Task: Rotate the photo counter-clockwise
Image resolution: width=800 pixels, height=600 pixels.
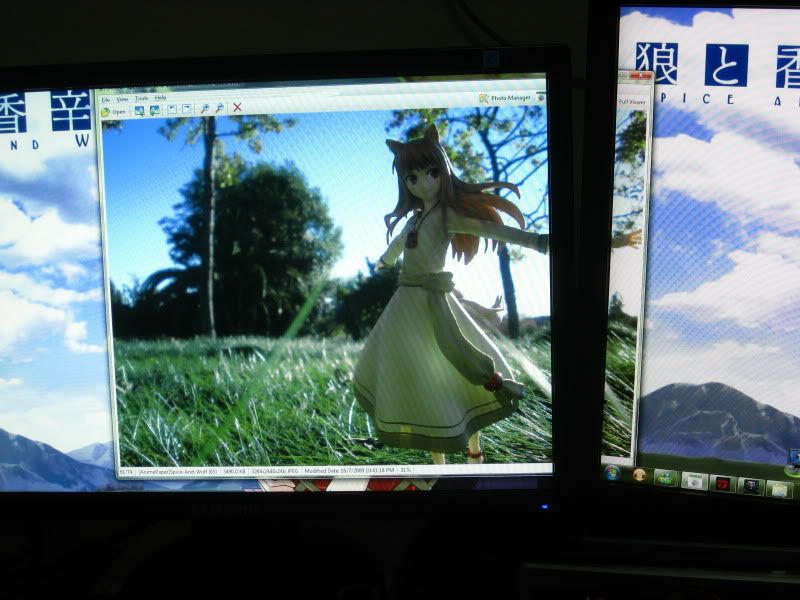Action: 172,114
